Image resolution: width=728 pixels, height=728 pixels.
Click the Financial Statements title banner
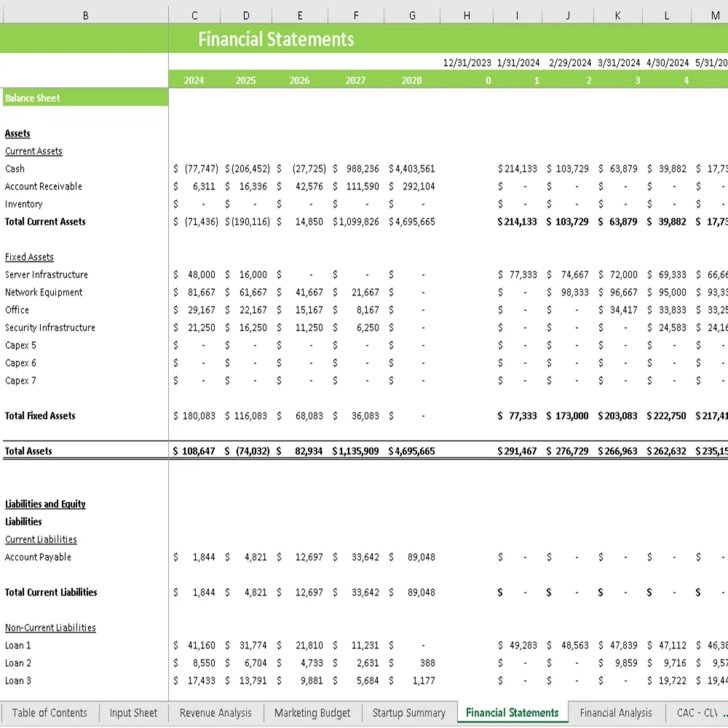[276, 39]
